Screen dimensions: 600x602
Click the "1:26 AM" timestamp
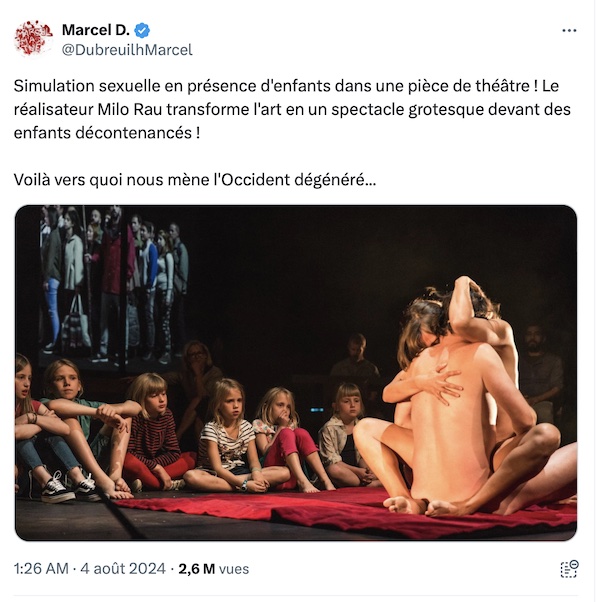pyautogui.click(x=41, y=569)
